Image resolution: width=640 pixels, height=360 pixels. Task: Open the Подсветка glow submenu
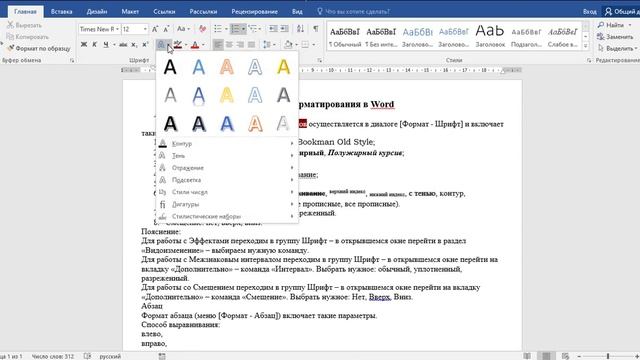[x=227, y=180]
